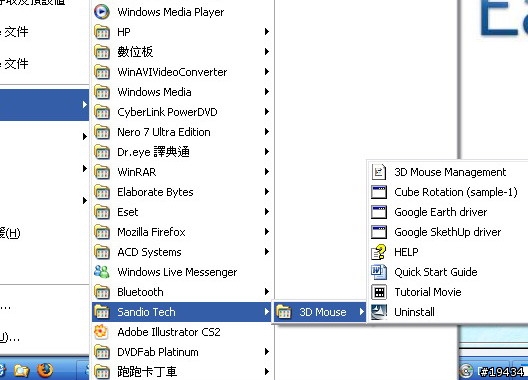Click the Tutorial Movie film icon

(379, 292)
